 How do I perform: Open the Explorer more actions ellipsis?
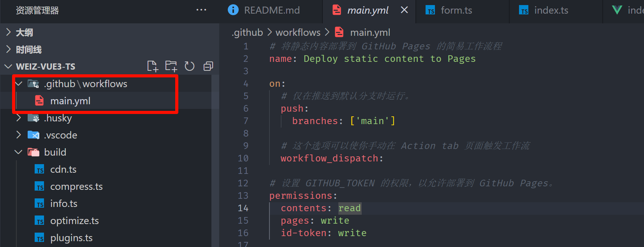pos(201,10)
